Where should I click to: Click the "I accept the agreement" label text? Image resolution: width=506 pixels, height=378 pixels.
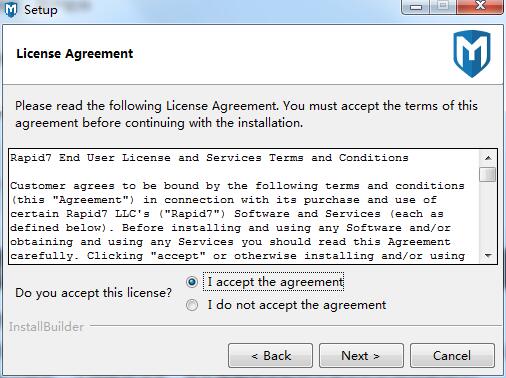[275, 282]
